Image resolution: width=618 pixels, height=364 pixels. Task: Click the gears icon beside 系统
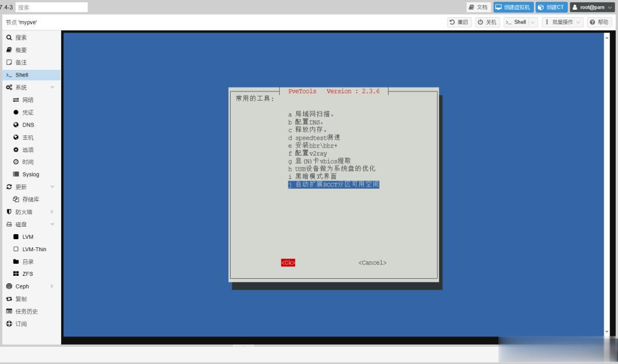(x=9, y=87)
